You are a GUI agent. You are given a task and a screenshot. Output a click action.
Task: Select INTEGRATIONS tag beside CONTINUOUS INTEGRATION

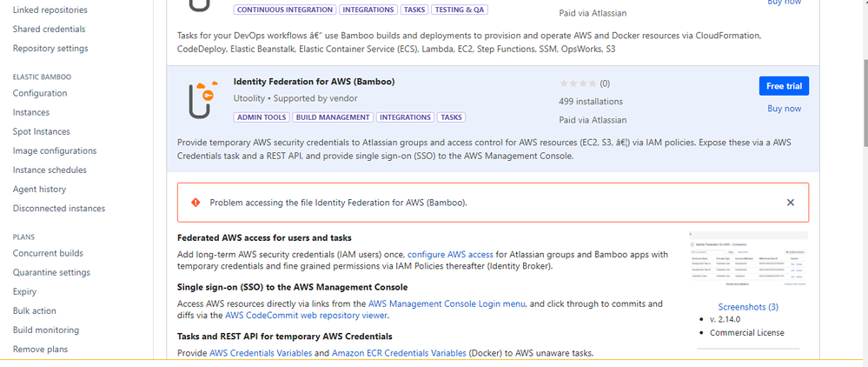(368, 10)
